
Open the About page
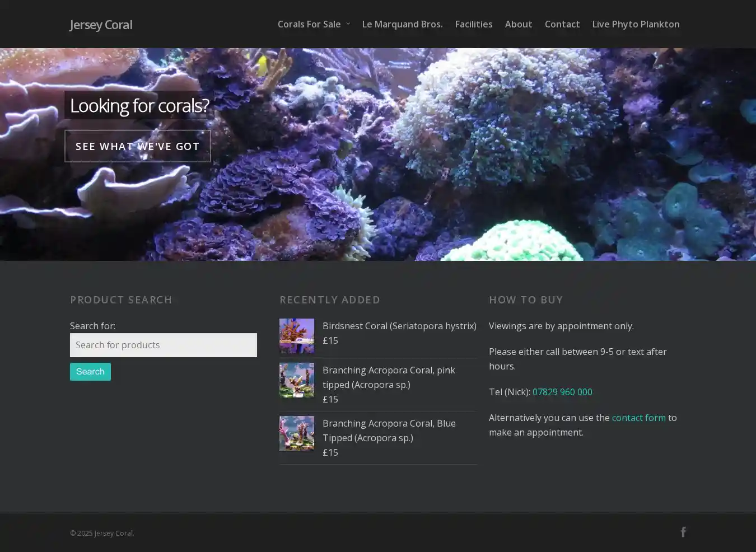pyautogui.click(x=518, y=24)
